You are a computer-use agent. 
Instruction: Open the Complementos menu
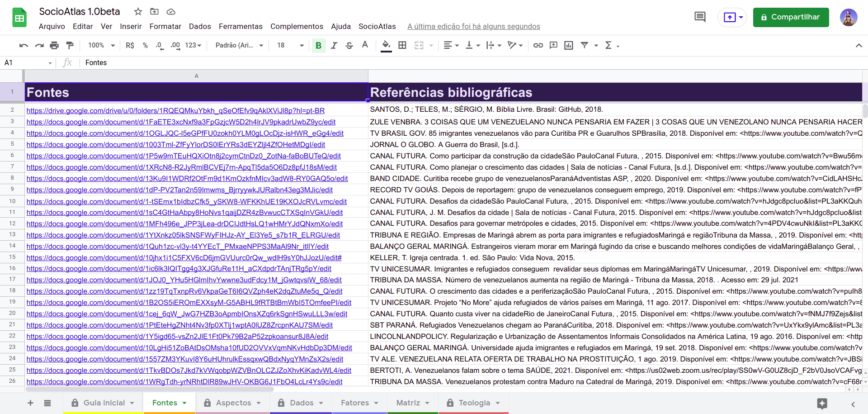[x=297, y=26]
